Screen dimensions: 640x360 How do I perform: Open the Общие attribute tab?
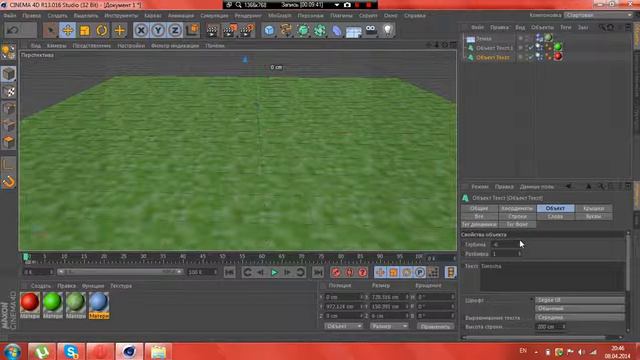point(479,208)
